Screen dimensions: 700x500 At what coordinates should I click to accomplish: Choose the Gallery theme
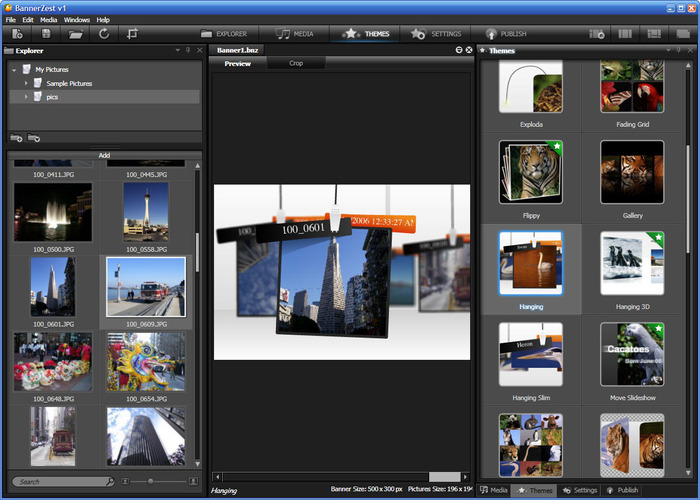(x=632, y=172)
